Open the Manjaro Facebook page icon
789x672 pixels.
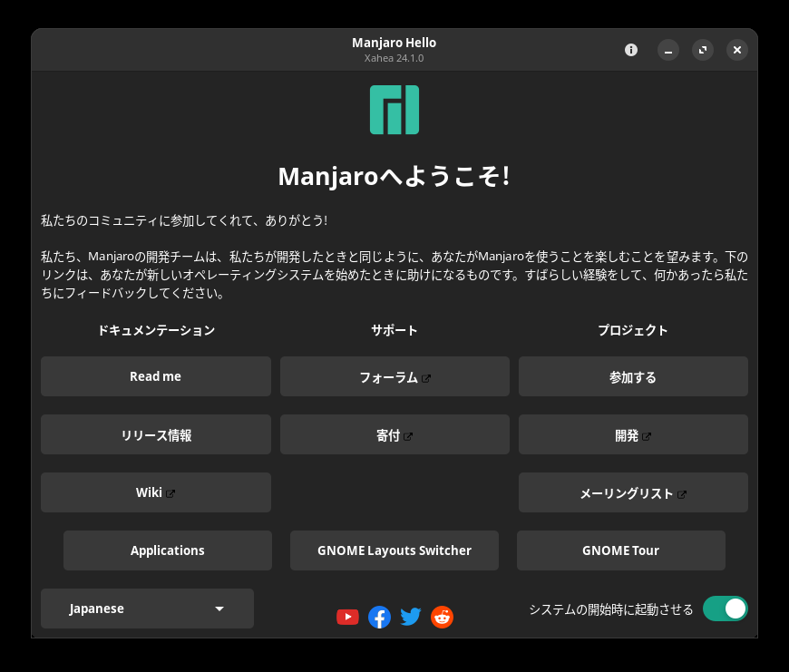(379, 618)
